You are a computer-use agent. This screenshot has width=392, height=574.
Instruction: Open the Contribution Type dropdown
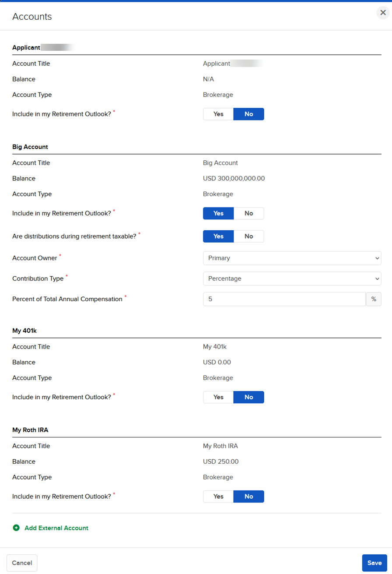[292, 278]
